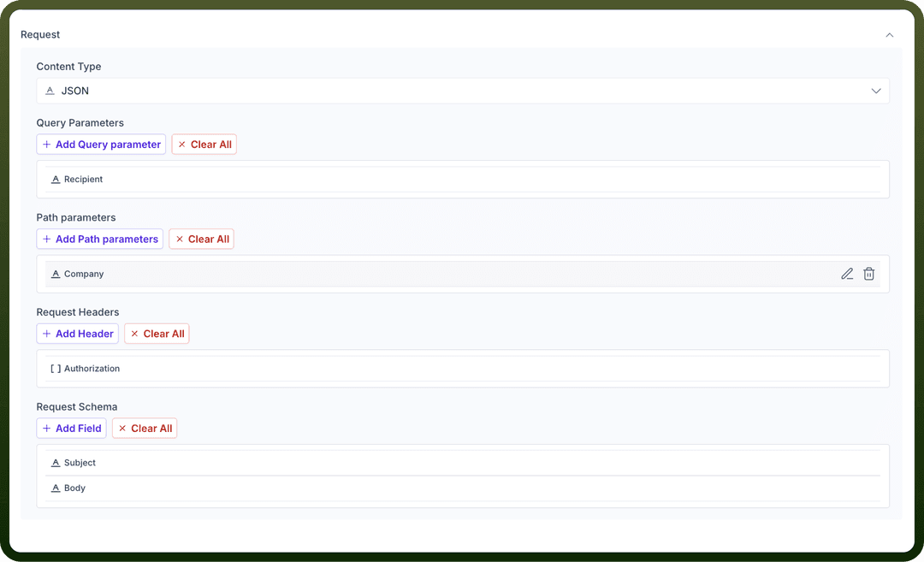Select the Authorization header row
Image resolution: width=924 pixels, height=562 pixels.
tap(463, 368)
